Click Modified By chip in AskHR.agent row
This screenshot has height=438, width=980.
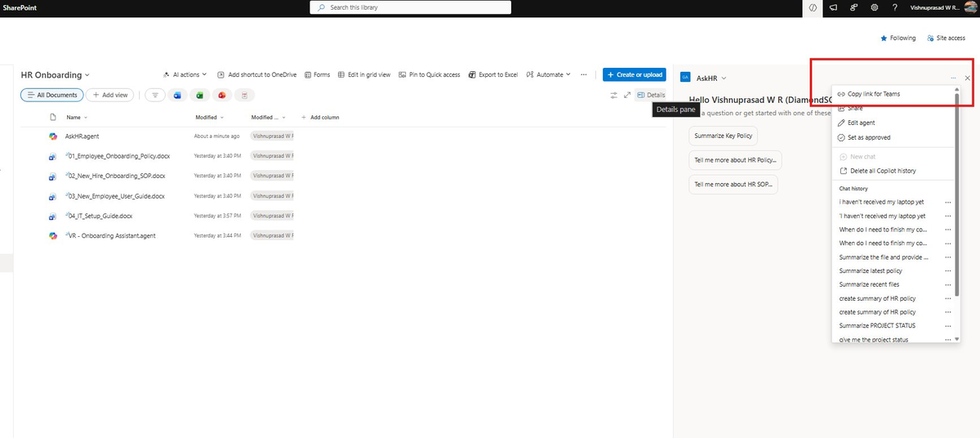click(274, 136)
